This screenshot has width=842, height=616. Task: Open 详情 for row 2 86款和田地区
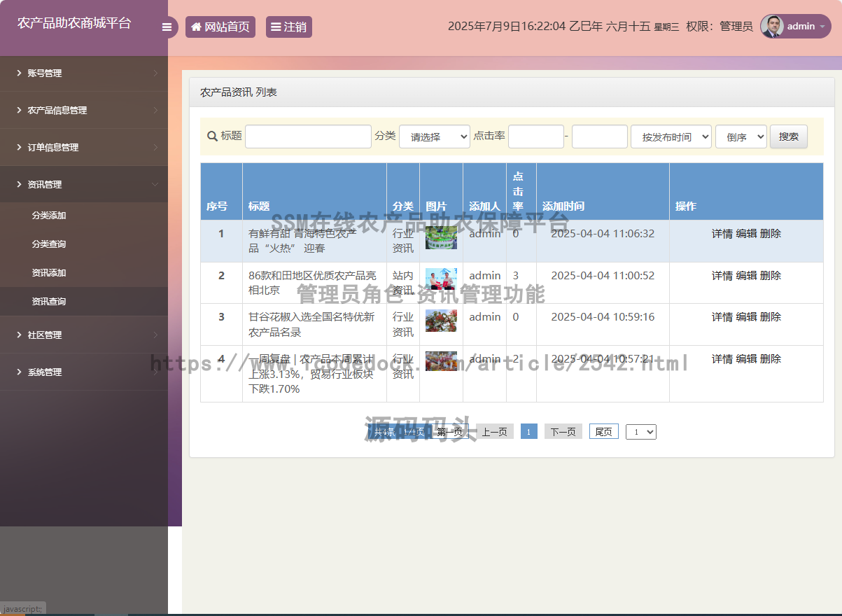point(722,276)
